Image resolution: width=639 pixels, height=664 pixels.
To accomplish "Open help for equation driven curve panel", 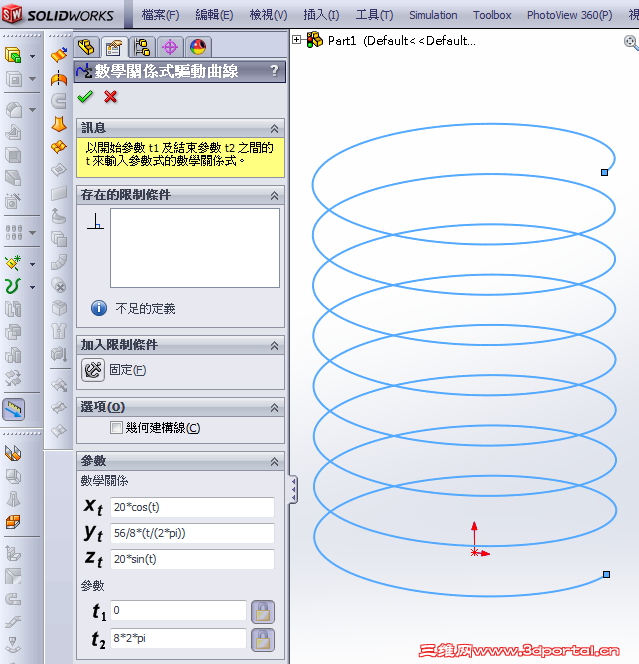I will 274,70.
